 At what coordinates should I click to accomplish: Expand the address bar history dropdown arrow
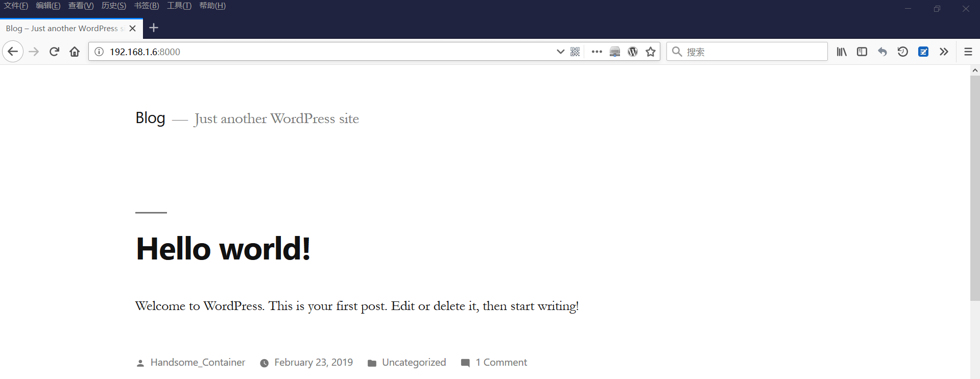(560, 52)
